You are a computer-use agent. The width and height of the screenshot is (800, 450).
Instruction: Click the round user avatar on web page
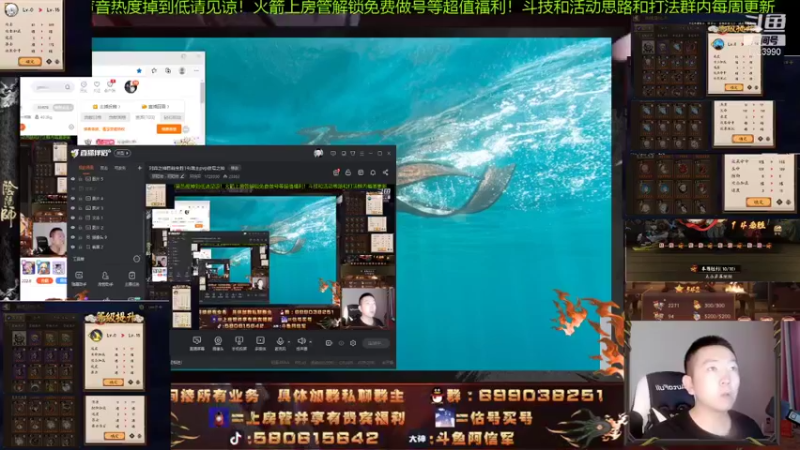tap(131, 87)
